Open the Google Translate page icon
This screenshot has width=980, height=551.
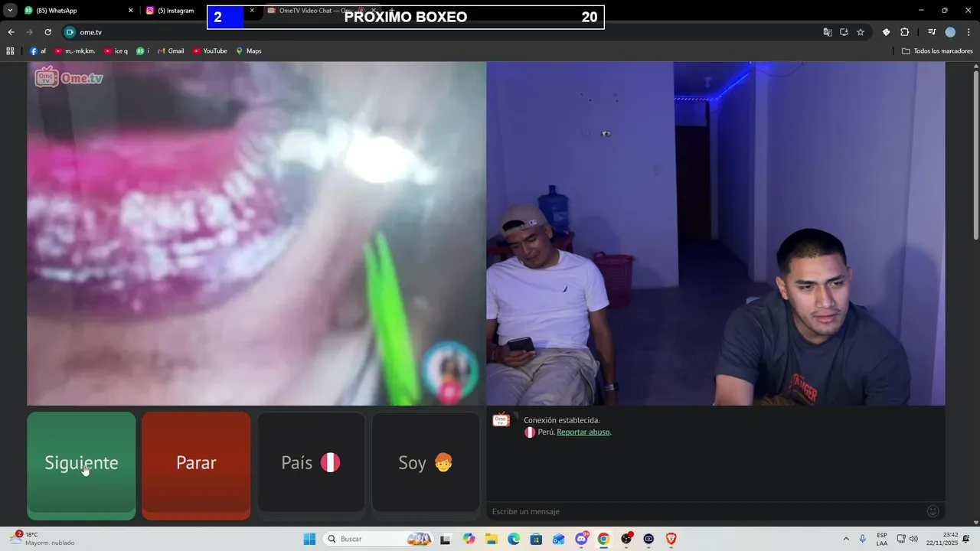pyautogui.click(x=828, y=32)
